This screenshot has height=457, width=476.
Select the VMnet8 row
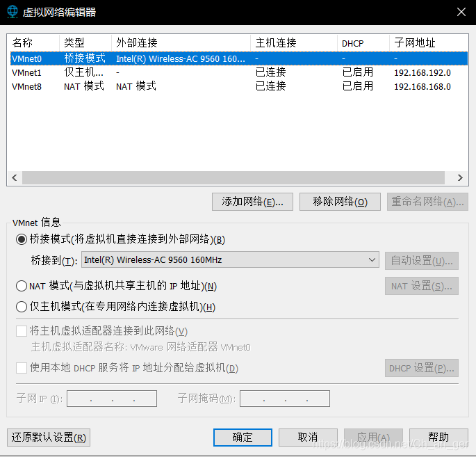(239, 86)
